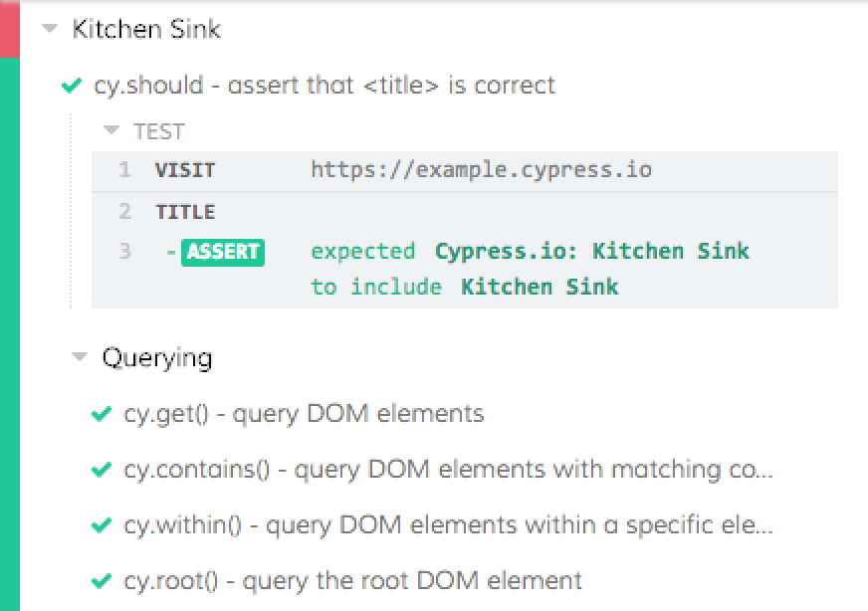Viewport: 868px width, 611px height.
Task: Collapse the TEST commands section
Action: click(112, 131)
